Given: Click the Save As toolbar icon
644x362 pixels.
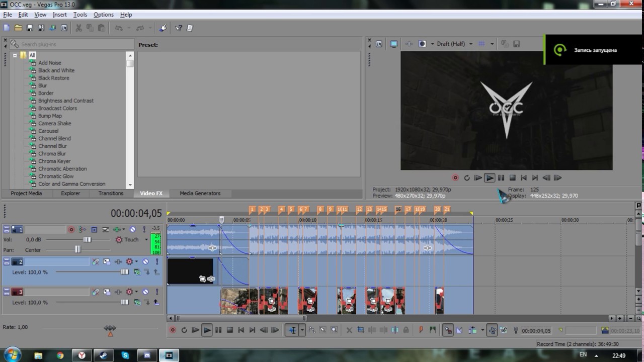Looking at the screenshot, I should (41, 28).
